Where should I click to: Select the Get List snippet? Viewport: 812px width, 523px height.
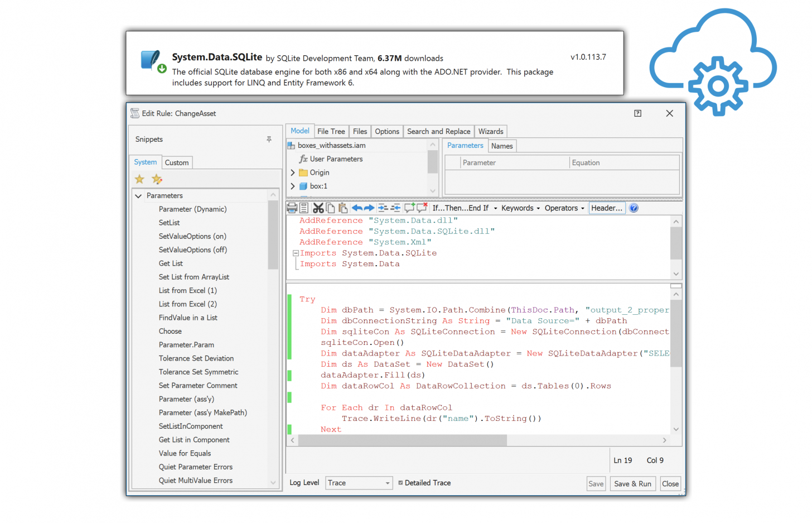click(x=171, y=263)
